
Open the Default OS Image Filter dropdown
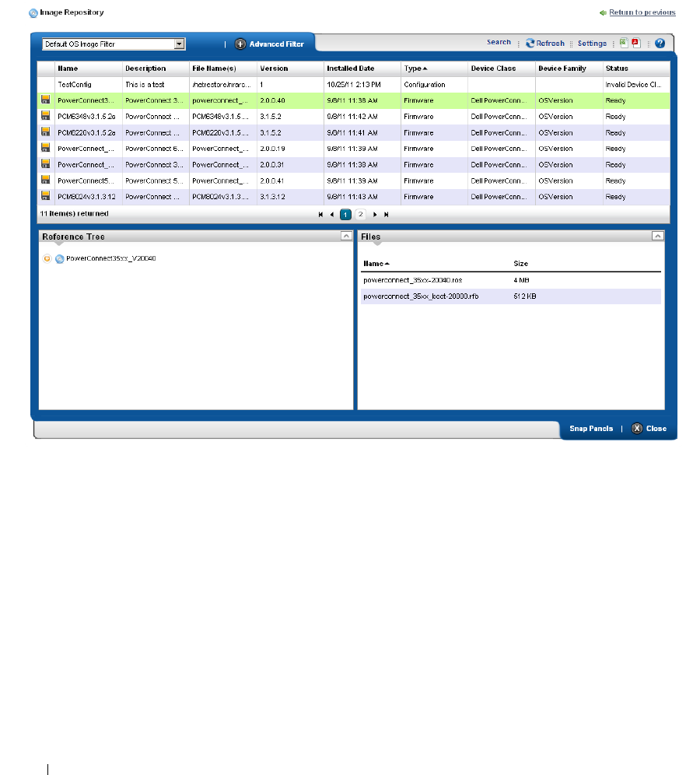tap(180, 44)
